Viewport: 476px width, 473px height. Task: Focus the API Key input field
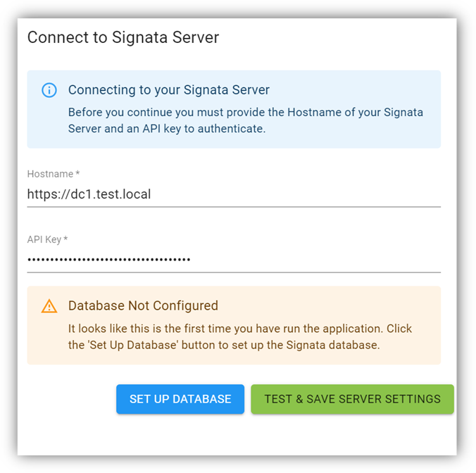(x=234, y=260)
